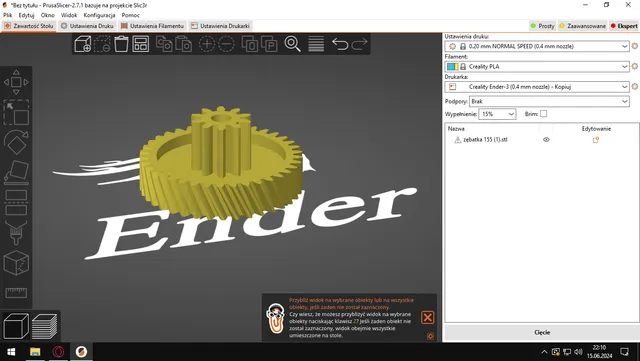640x361 pixels.
Task: Open the print settings profile dropdown
Action: (537, 46)
